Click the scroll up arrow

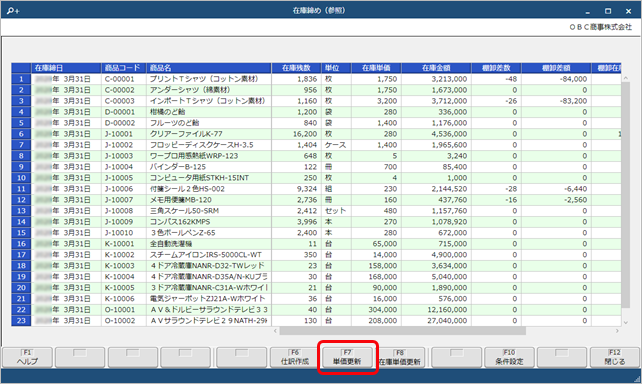625,78
